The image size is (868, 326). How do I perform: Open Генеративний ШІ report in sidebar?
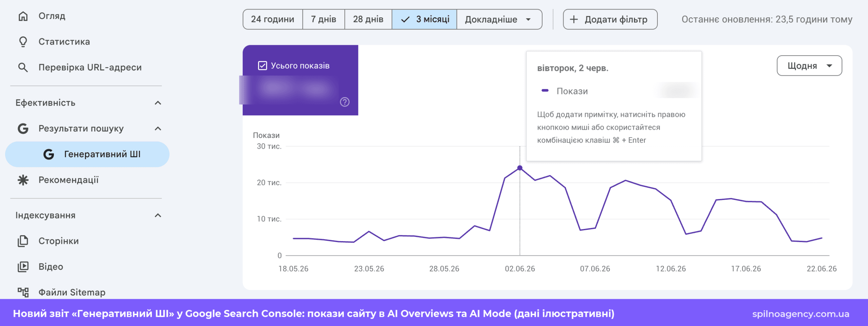(87, 154)
